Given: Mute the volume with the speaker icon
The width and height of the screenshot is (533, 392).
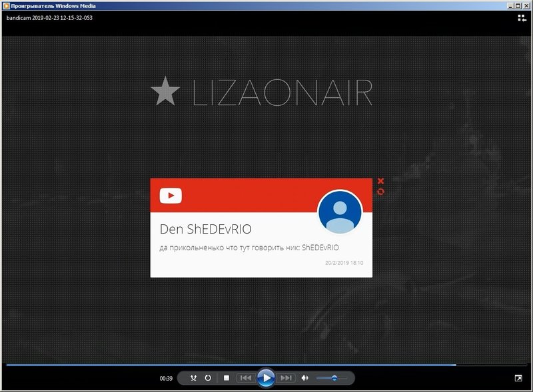Looking at the screenshot, I should click(x=305, y=378).
